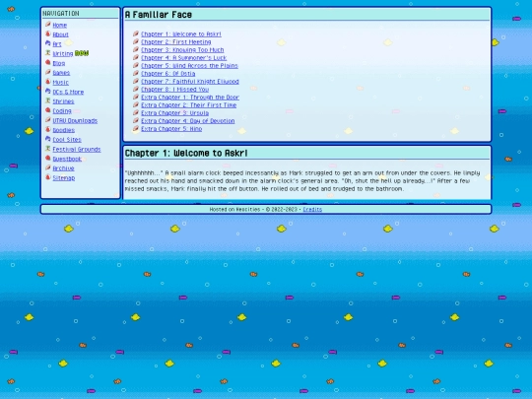532x399 pixels.
Task: Open Chapter 3: Knowing Too Much link
Action: click(x=182, y=50)
